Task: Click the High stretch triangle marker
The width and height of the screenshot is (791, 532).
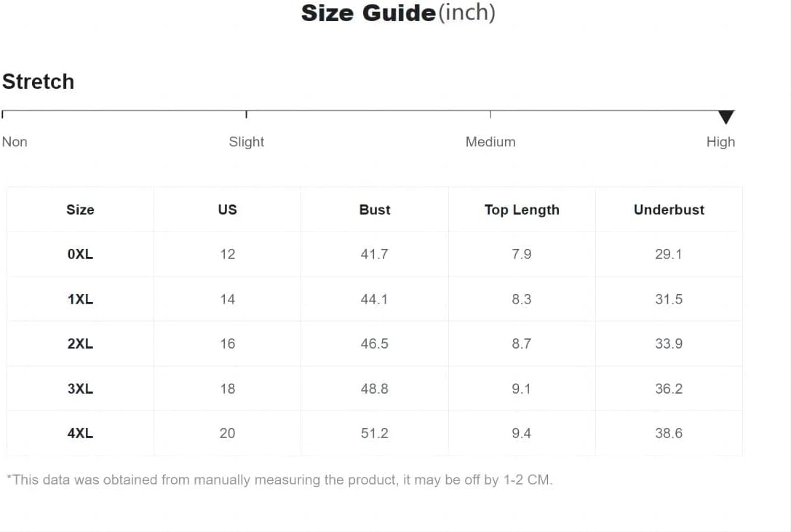Action: (726, 117)
